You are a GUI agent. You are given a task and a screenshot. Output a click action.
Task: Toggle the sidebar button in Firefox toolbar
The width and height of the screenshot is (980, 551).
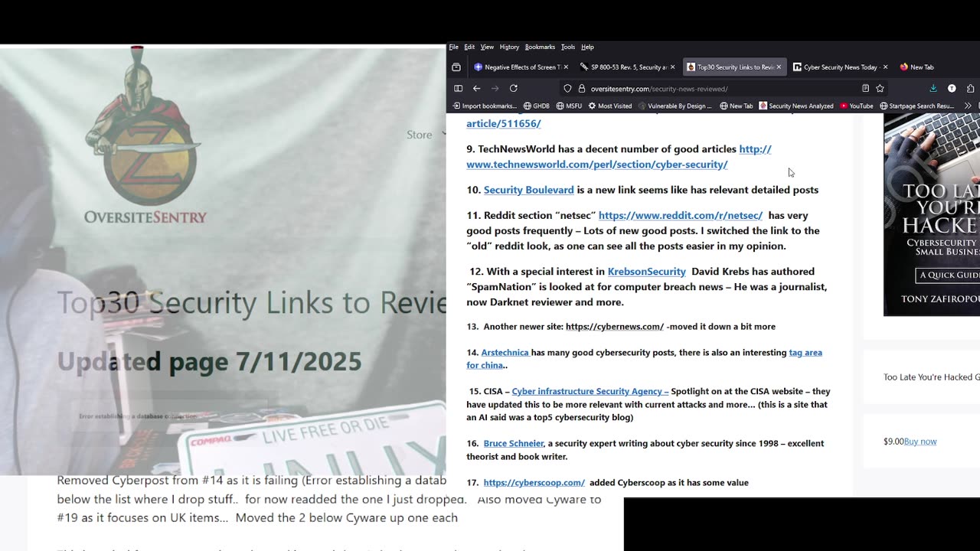(459, 89)
